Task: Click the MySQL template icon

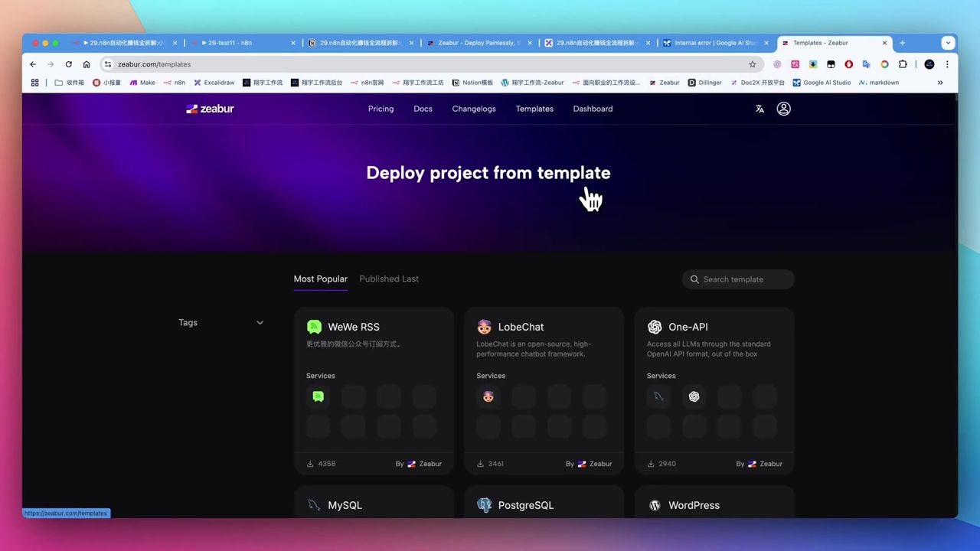Action: (x=314, y=505)
